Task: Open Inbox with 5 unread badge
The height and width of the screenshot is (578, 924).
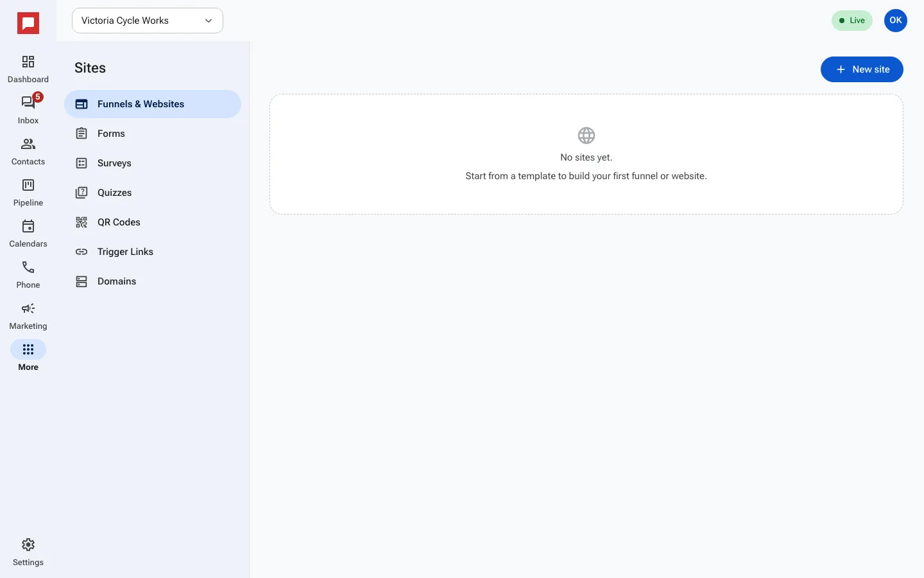Action: pyautogui.click(x=28, y=103)
